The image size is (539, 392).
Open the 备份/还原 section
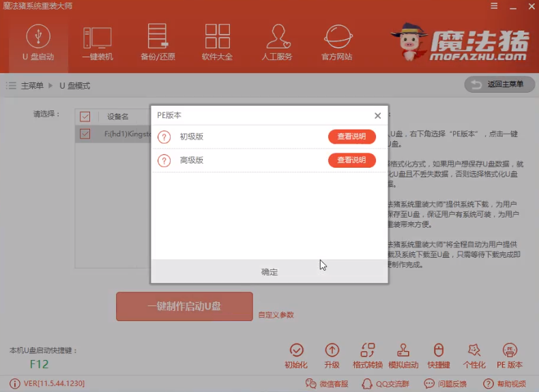pyautogui.click(x=158, y=42)
